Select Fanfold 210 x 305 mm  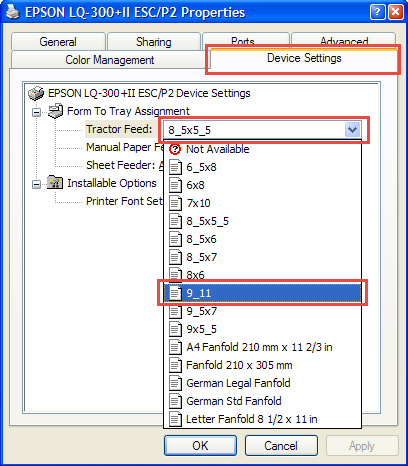[262, 365]
